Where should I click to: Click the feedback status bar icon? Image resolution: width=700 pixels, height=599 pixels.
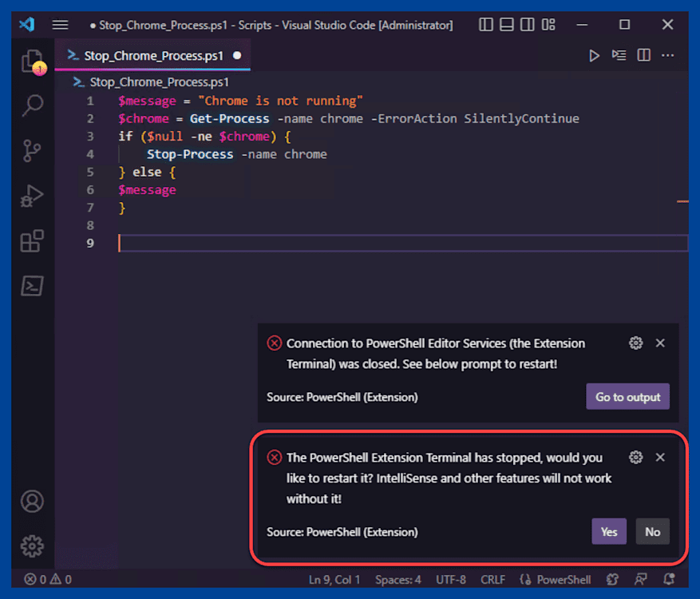click(x=641, y=579)
